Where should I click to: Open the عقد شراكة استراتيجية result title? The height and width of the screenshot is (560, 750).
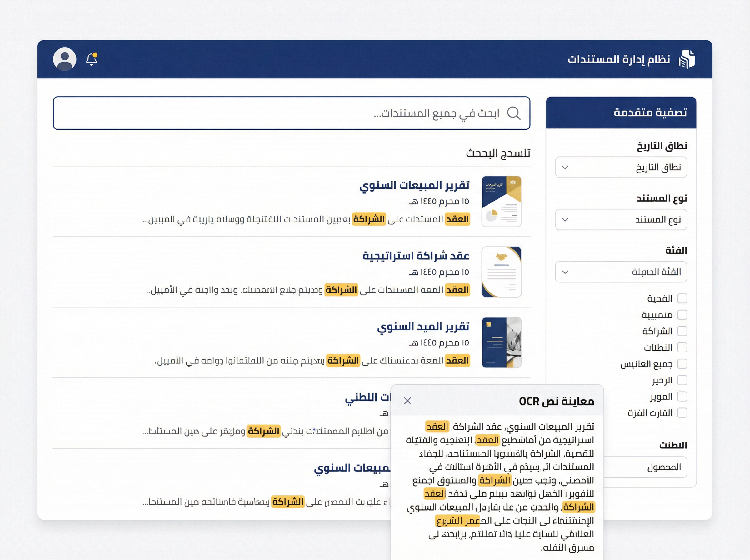pos(416,256)
